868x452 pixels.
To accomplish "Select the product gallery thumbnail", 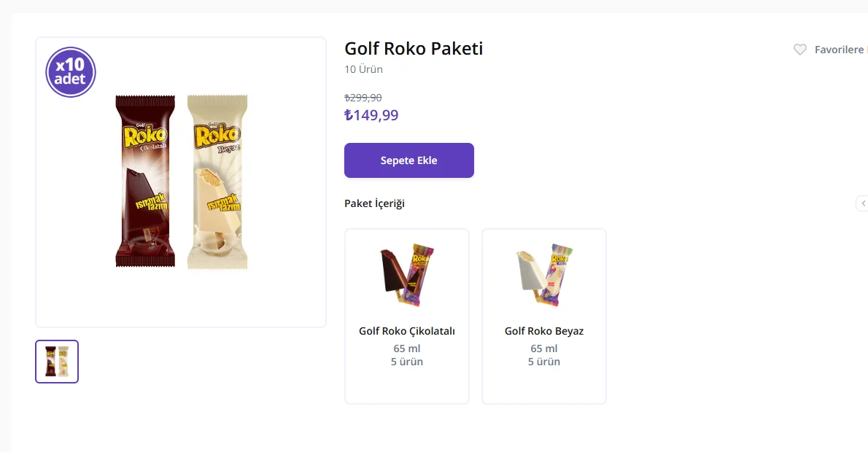I will (x=57, y=362).
